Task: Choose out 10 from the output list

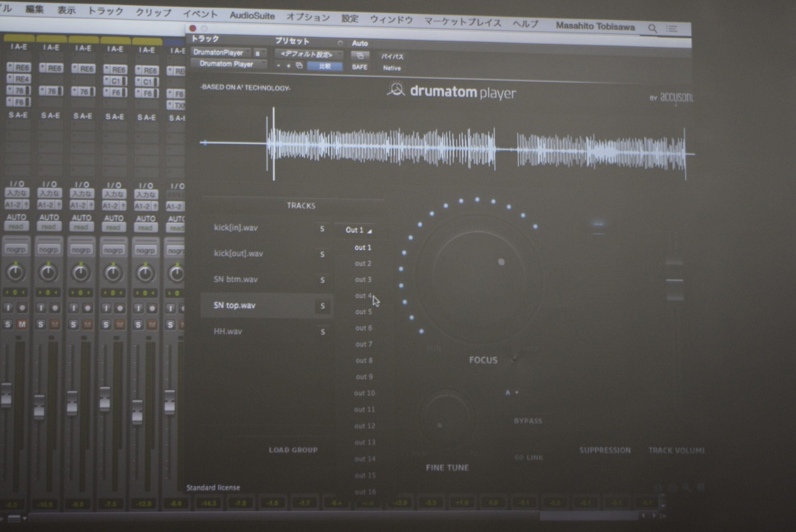Action: pos(364,393)
